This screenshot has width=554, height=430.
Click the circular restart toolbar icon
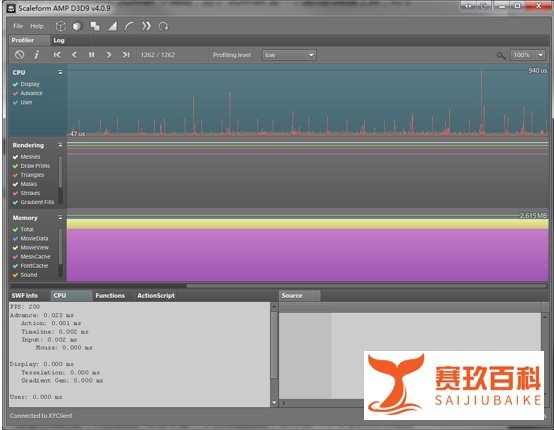pos(163,26)
